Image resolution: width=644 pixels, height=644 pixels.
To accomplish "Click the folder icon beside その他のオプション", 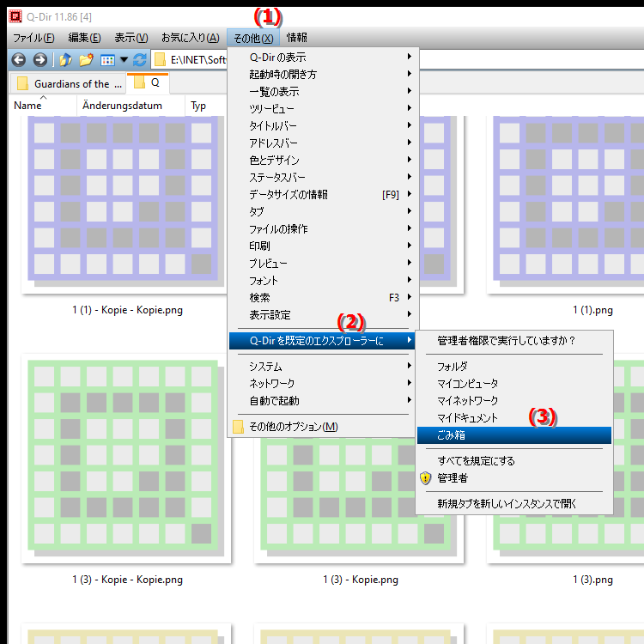I will 238,427.
